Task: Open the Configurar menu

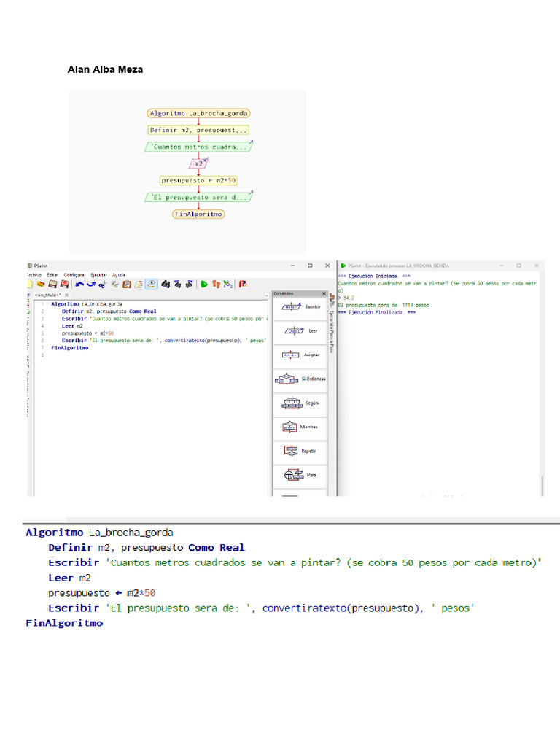Action: tap(75, 274)
